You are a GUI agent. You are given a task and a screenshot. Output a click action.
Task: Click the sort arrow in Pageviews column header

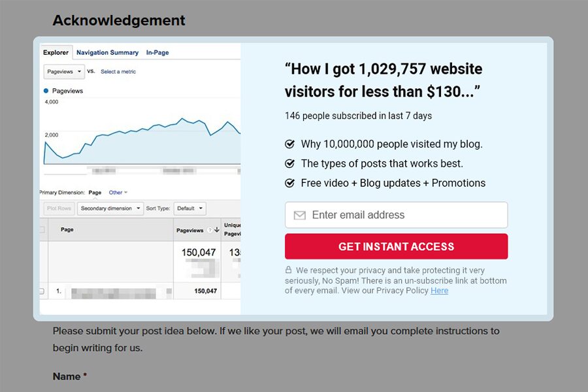217,230
